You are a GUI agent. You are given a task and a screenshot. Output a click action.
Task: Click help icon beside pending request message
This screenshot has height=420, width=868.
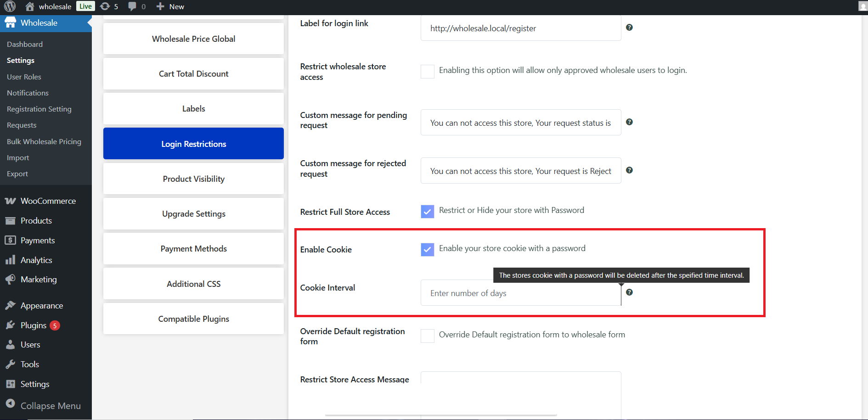tap(629, 122)
